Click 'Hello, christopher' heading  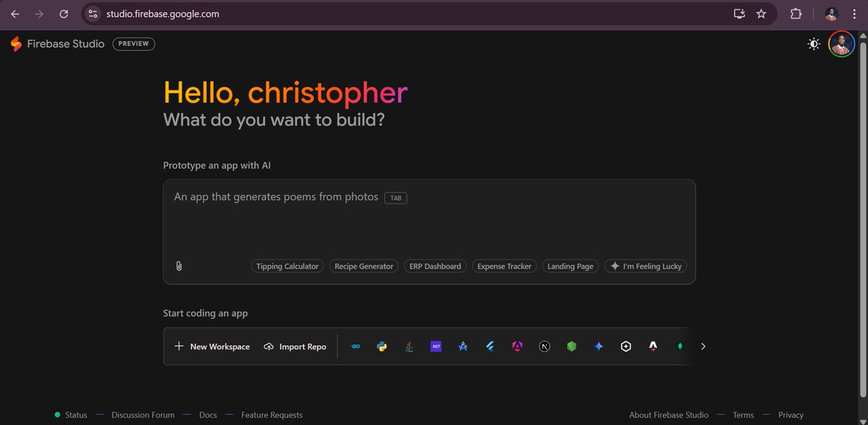point(285,93)
